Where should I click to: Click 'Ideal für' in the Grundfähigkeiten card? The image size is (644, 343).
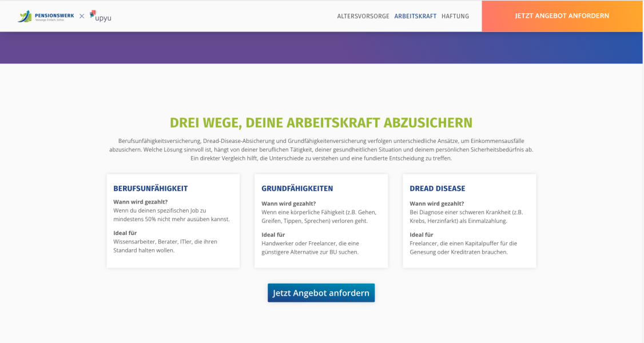[273, 234]
